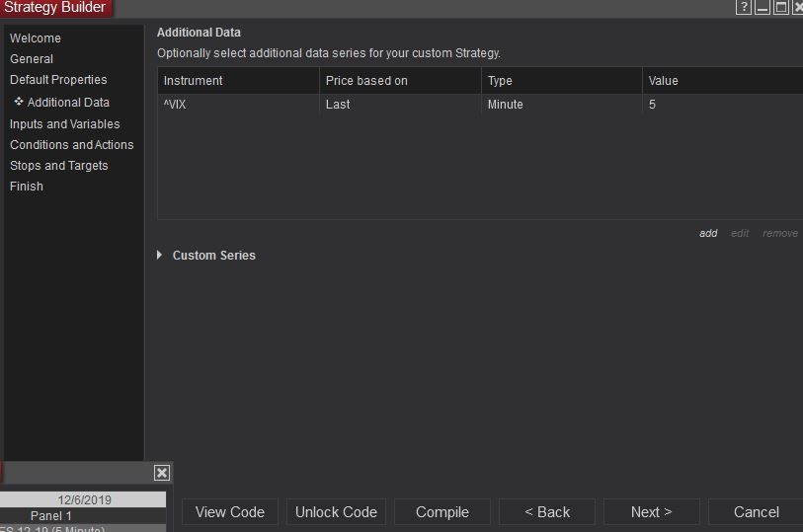
Task: Jump to Stops and Targets
Action: (59, 166)
